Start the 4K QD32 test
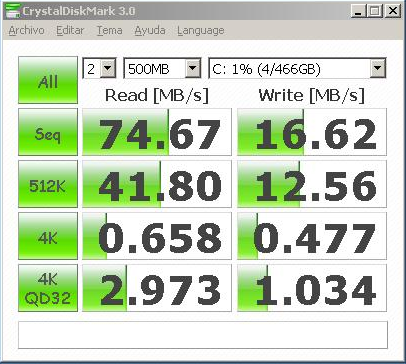 [x=48, y=288]
